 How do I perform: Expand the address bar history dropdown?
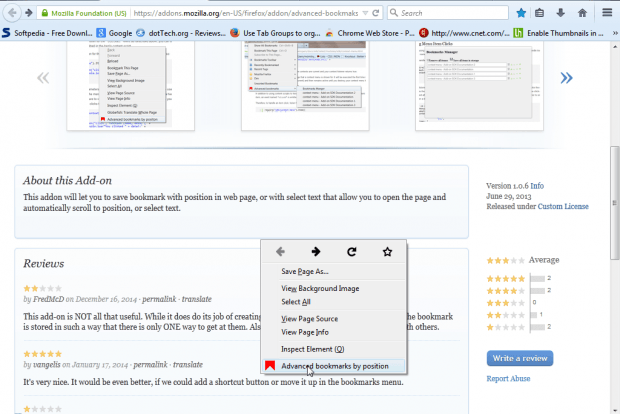tap(365, 13)
